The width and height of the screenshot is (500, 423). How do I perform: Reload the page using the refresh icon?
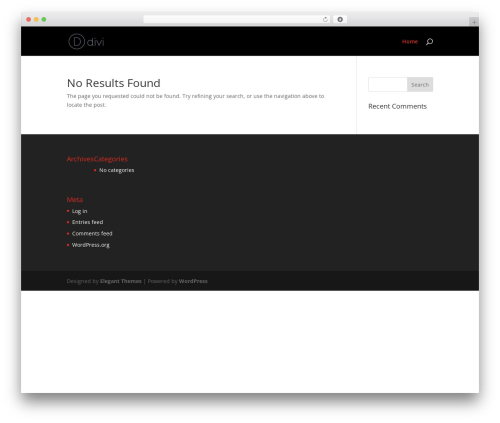tap(325, 19)
